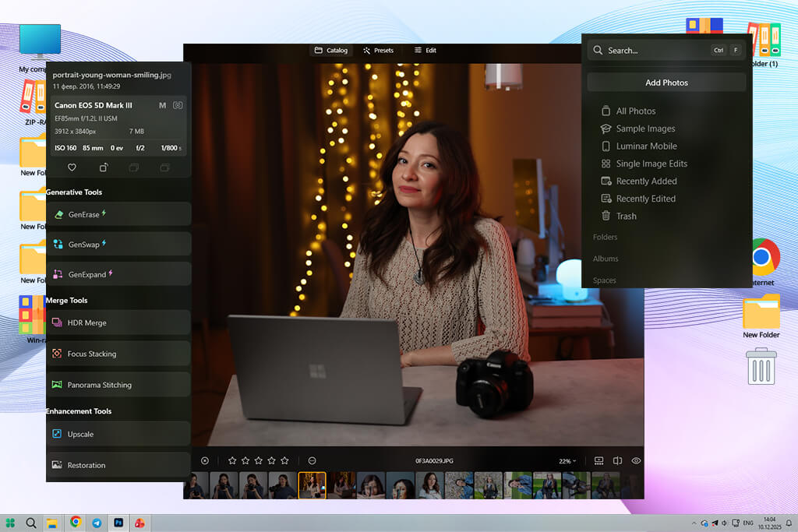The height and width of the screenshot is (532, 798).
Task: Toggle before/after compare icon
Action: pos(617,461)
